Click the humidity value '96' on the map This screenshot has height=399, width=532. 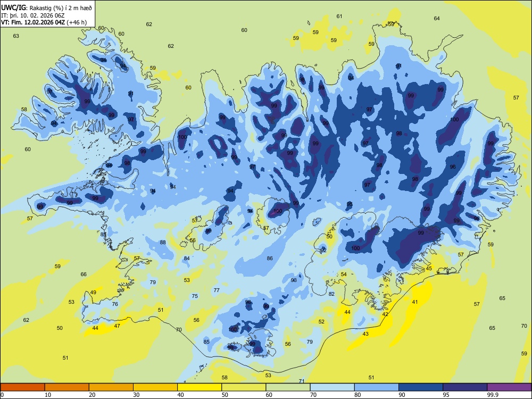(x=453, y=167)
